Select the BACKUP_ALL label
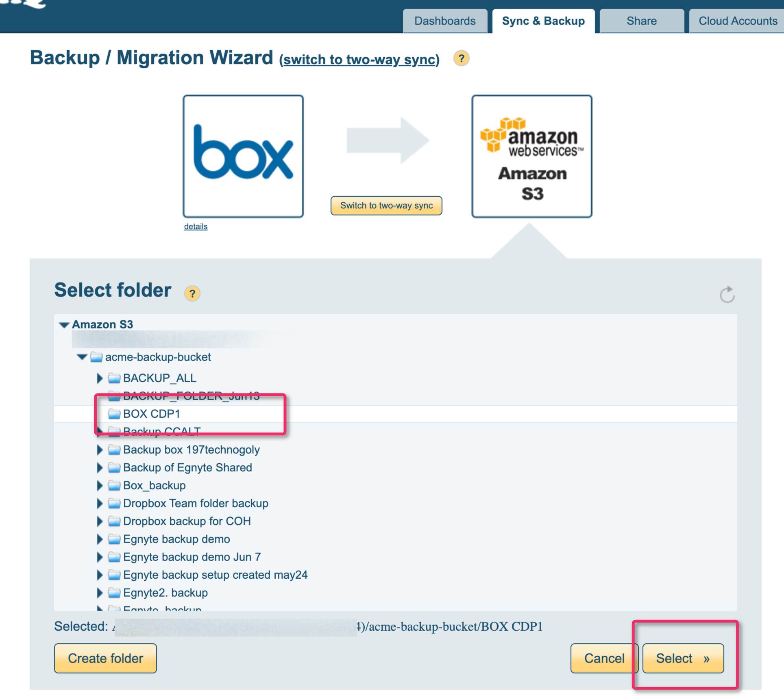This screenshot has height=699, width=784. [x=160, y=378]
